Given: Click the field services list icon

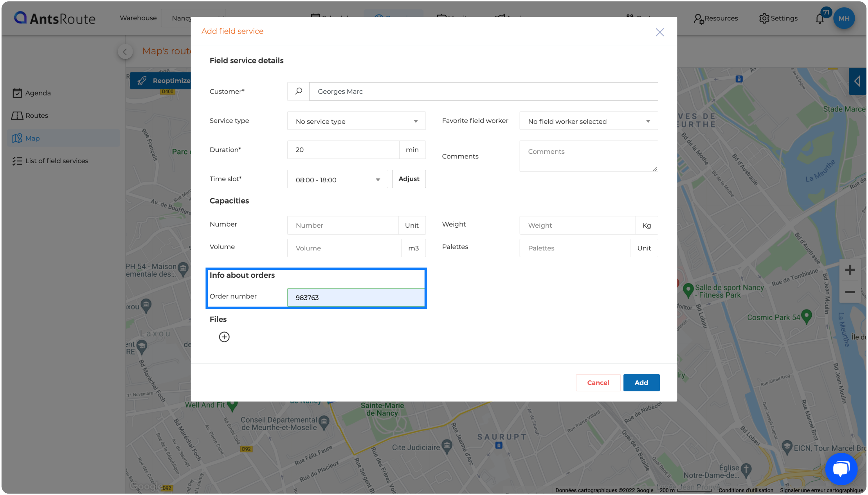Looking at the screenshot, I should pyautogui.click(x=17, y=161).
